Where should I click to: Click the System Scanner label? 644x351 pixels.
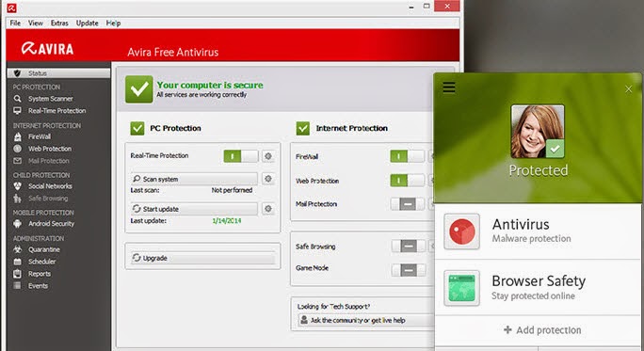(x=51, y=99)
